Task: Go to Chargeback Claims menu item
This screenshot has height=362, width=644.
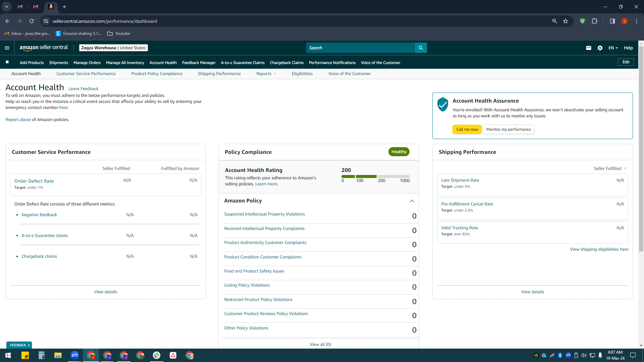Action: click(x=287, y=63)
